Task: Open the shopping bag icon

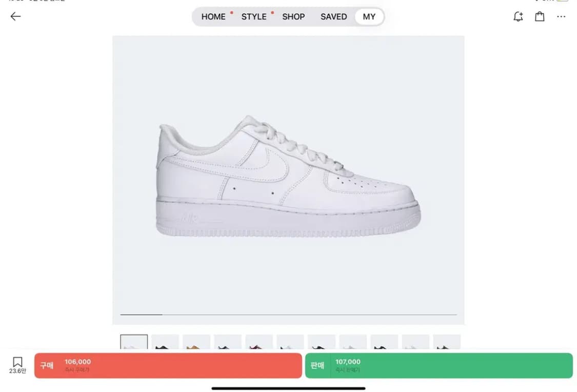Action: pos(540,16)
